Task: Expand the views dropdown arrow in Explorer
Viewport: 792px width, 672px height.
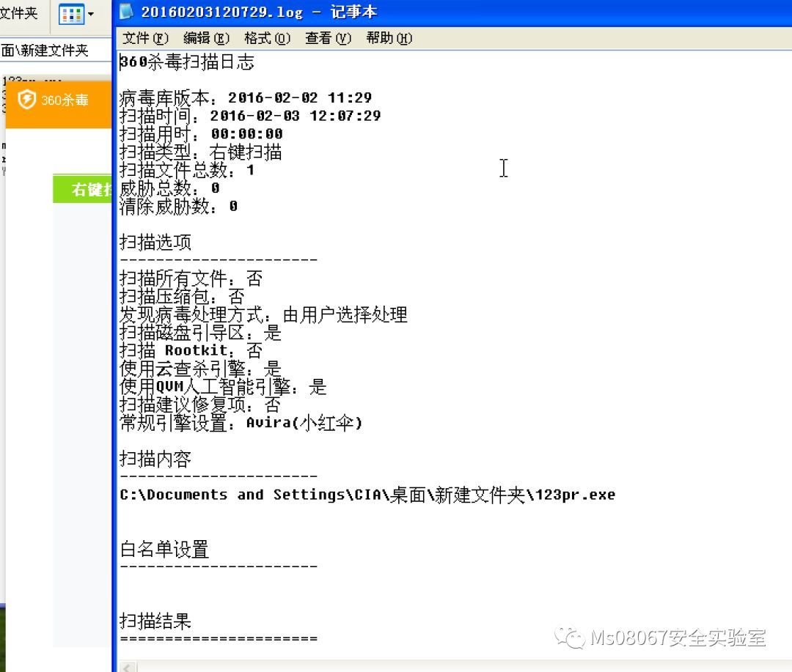Action: [x=91, y=14]
